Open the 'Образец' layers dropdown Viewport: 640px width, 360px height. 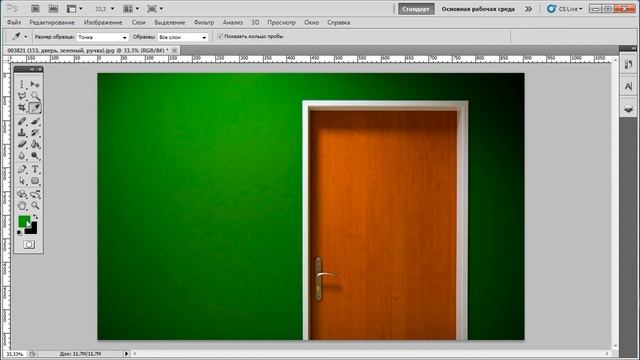(x=183, y=37)
